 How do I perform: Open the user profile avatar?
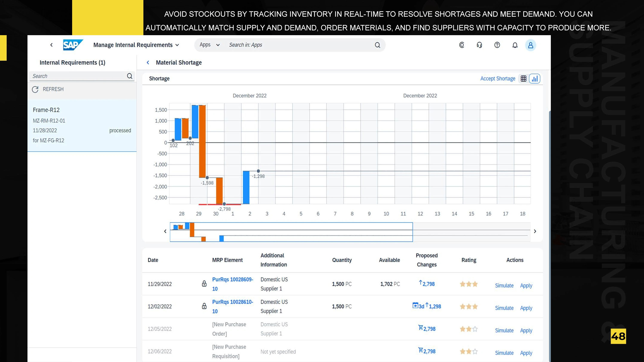(x=530, y=45)
